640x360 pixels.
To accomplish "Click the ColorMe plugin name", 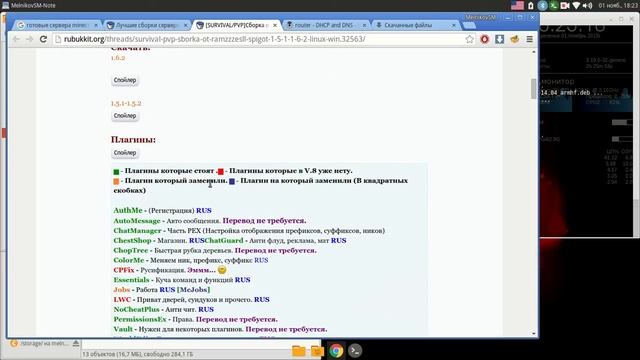I will (x=129, y=260).
